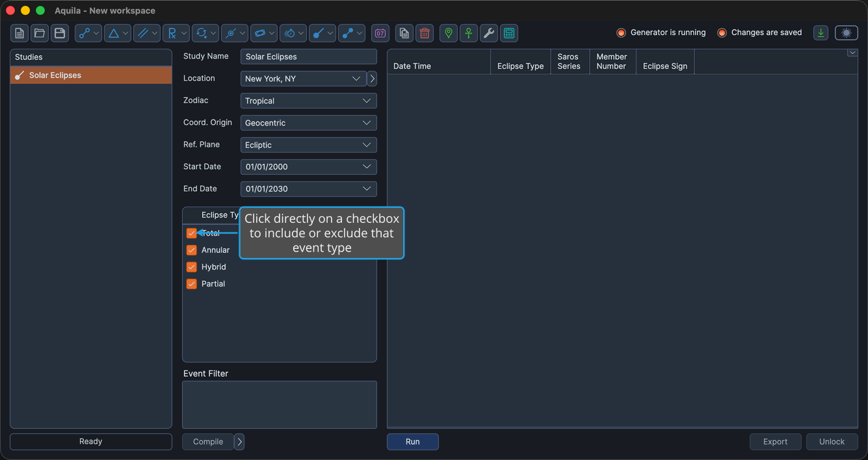The height and width of the screenshot is (460, 868).
Task: Click the Partial label in eclipse list
Action: click(213, 284)
